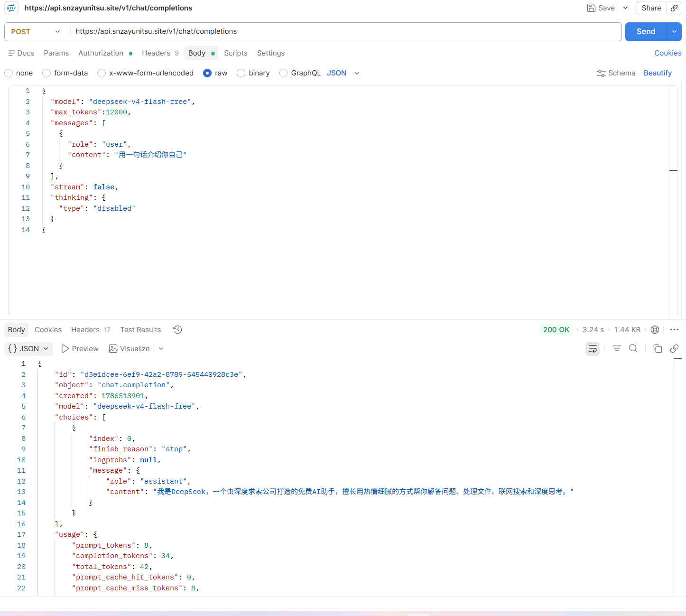The image size is (686, 616).
Task: Click the Share button
Action: pos(651,8)
